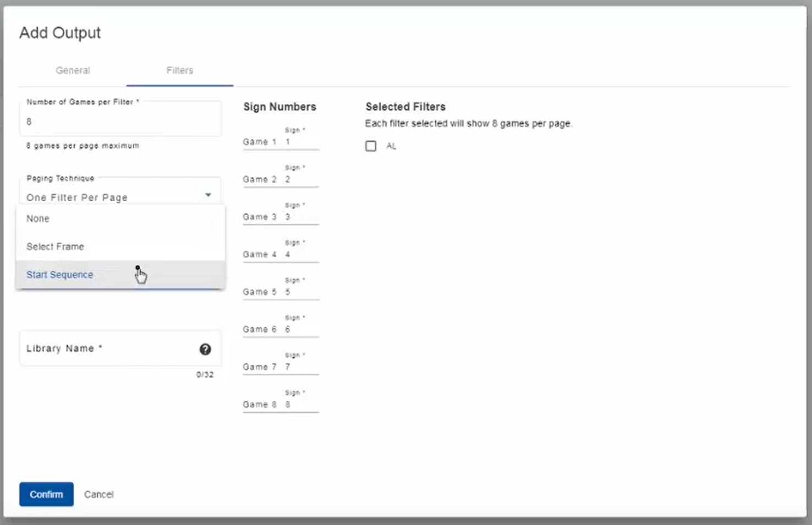Open the Filters tab

click(x=179, y=70)
